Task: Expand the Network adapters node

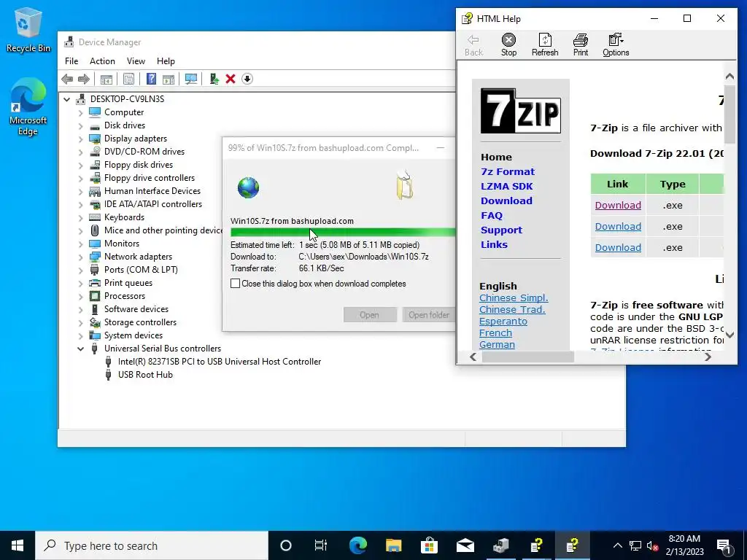Action: 80,257
